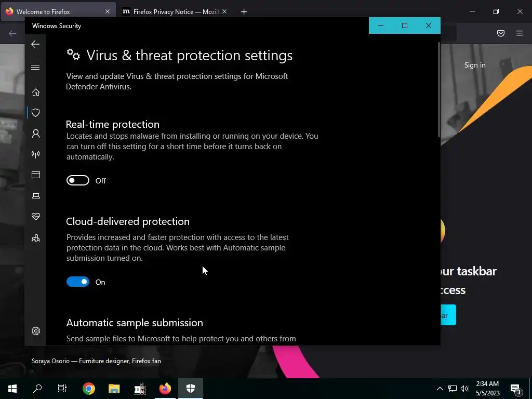Click the Sign in link in Firefox
532x399 pixels.
tap(475, 65)
